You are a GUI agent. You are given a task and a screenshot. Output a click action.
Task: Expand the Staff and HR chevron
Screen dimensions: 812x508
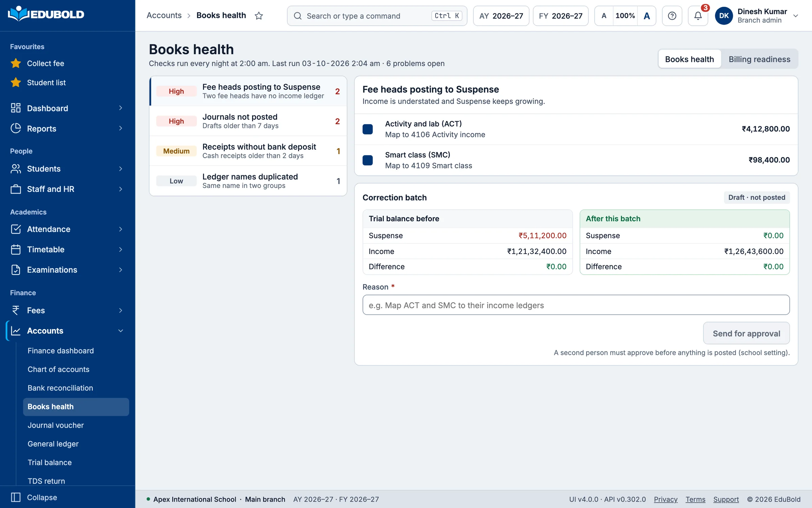click(x=120, y=189)
